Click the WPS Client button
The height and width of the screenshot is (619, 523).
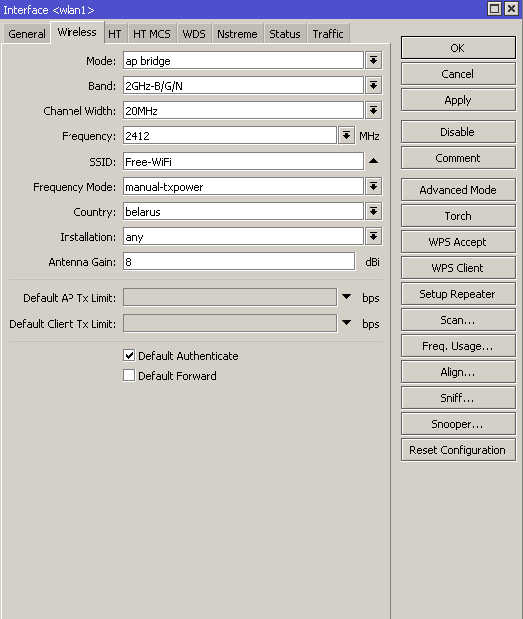458,268
